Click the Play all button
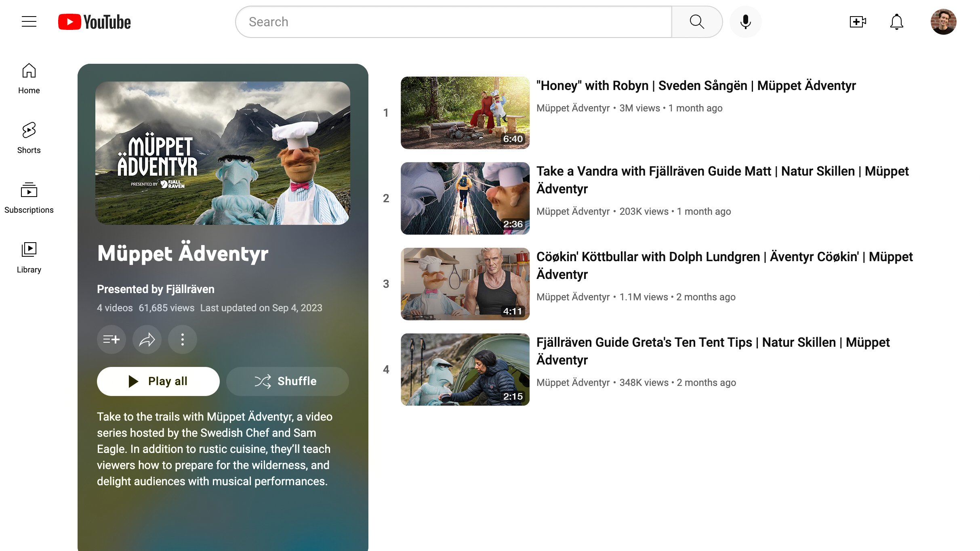 point(158,381)
